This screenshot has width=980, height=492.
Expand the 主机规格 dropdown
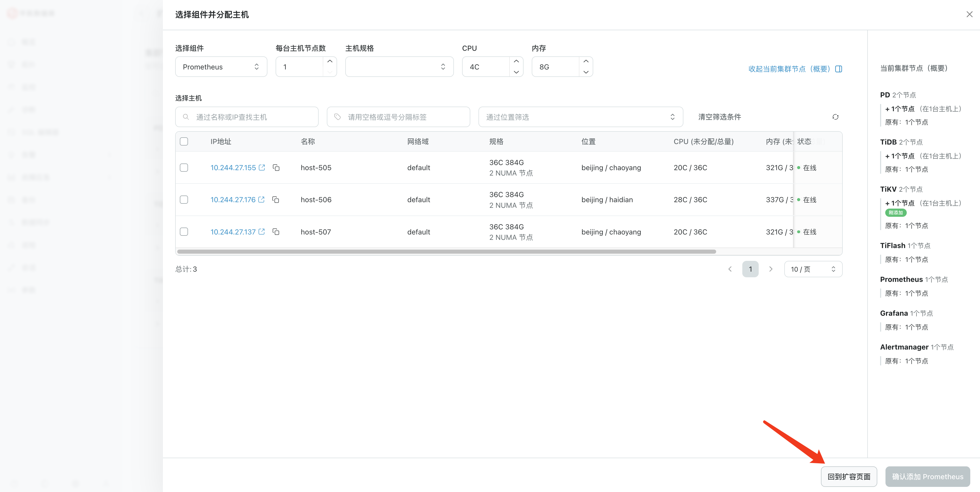(x=399, y=67)
